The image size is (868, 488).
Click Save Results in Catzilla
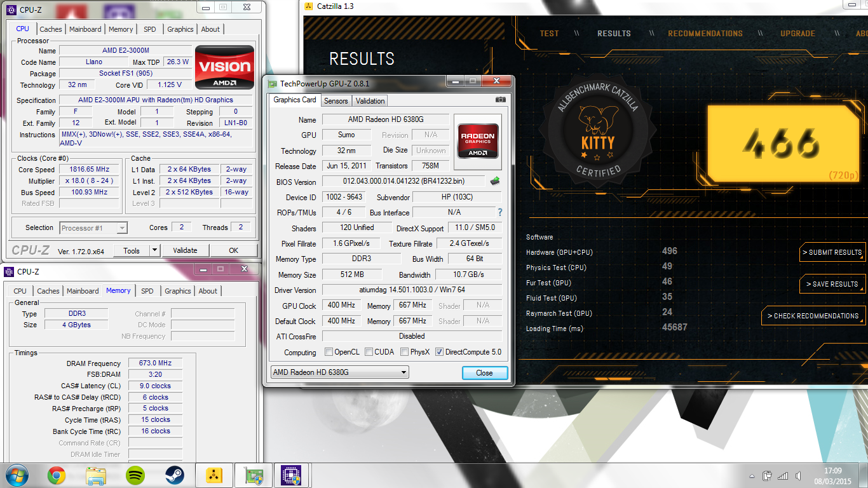coord(832,284)
